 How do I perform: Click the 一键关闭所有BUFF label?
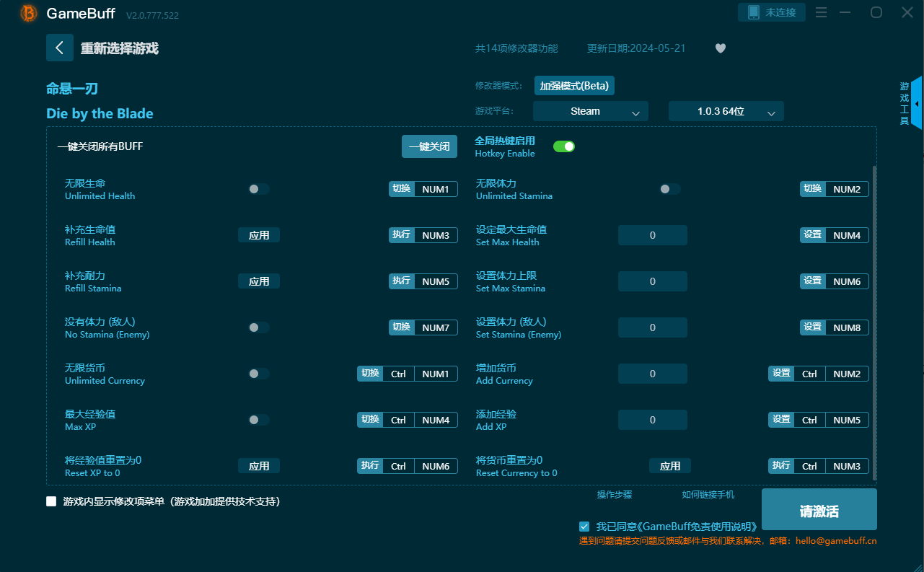[100, 146]
